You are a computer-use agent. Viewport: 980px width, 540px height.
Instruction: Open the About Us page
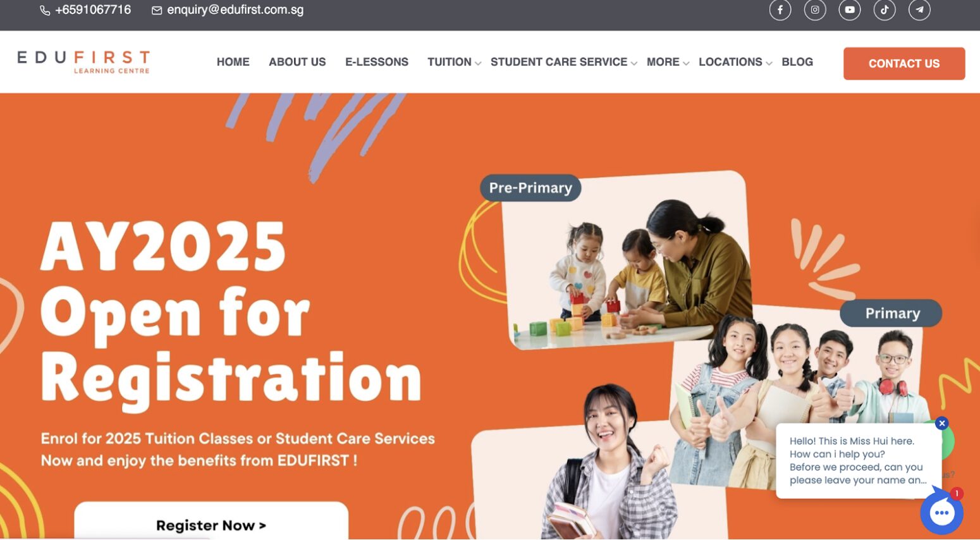pos(297,62)
